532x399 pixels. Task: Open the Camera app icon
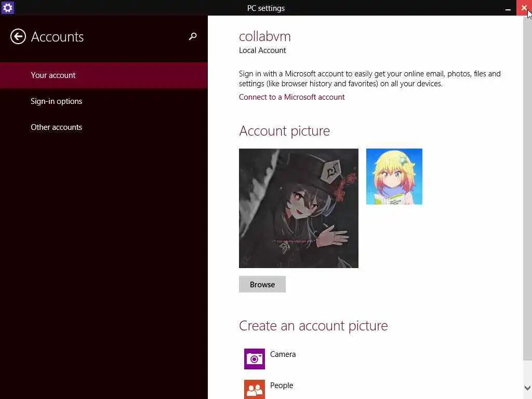tap(255, 358)
